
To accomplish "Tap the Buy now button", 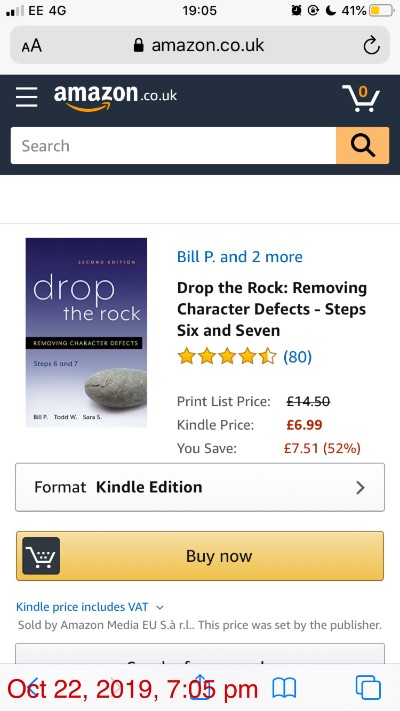I will (x=200, y=556).
